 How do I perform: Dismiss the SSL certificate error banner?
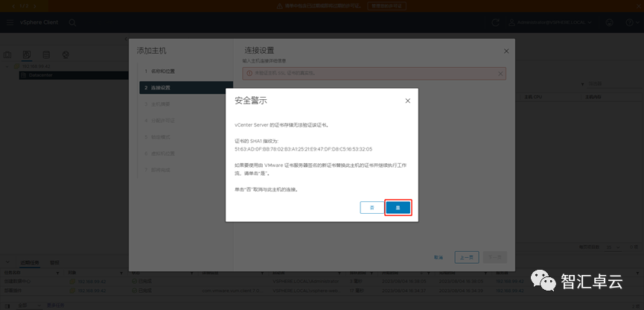point(500,74)
